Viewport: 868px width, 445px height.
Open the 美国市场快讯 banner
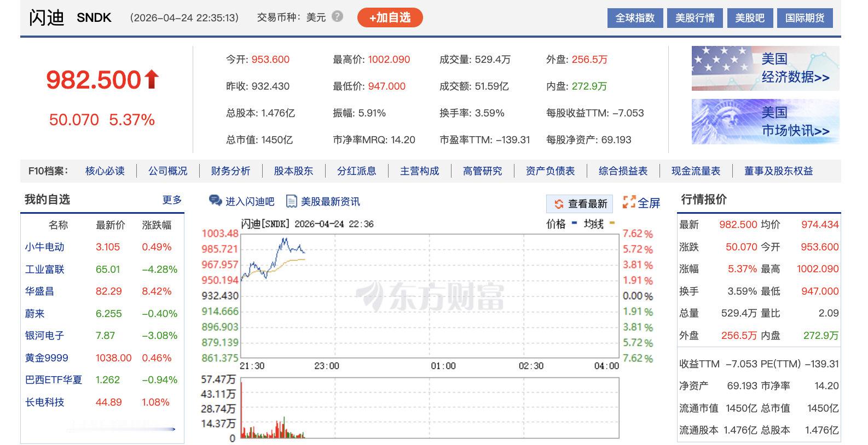click(765, 121)
